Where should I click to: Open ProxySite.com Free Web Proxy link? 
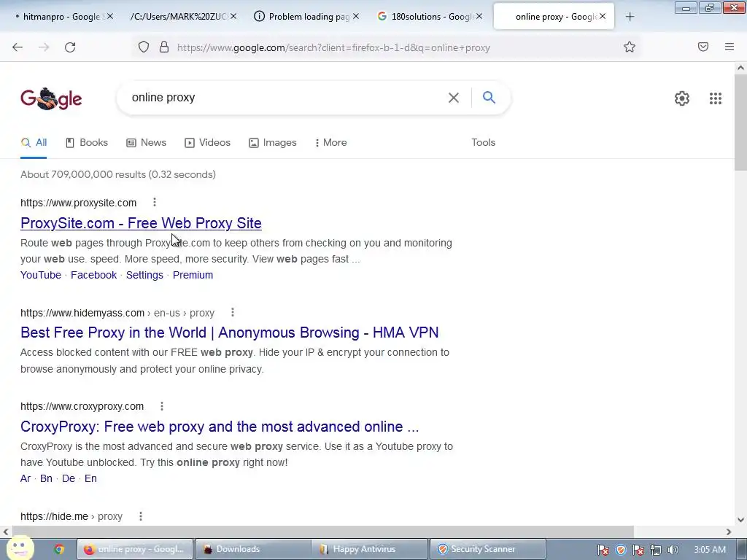[x=141, y=223]
